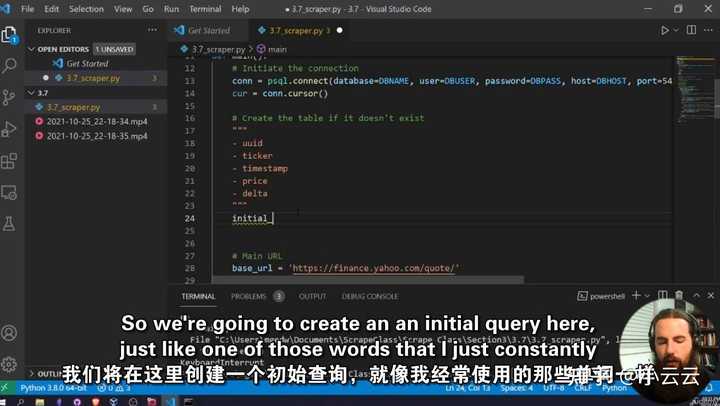Open run options dropdown beside play button
Screen dimensions: 720x406
pos(675,30)
